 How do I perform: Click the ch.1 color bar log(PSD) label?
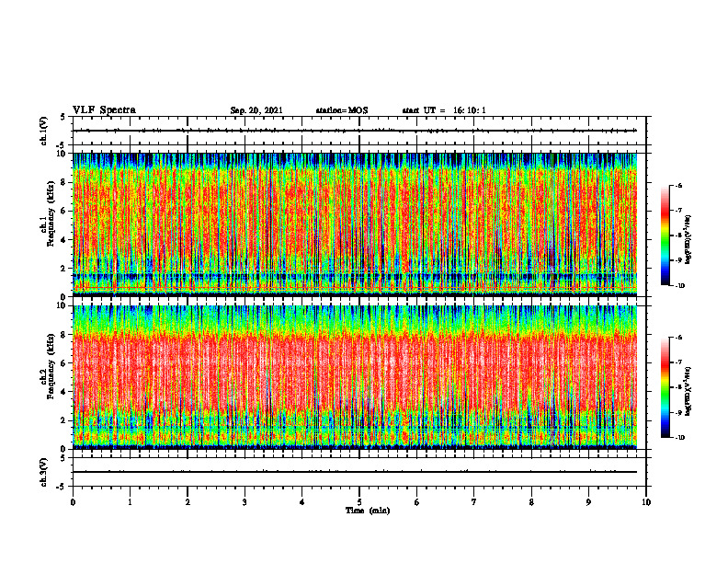pyautogui.click(x=688, y=239)
